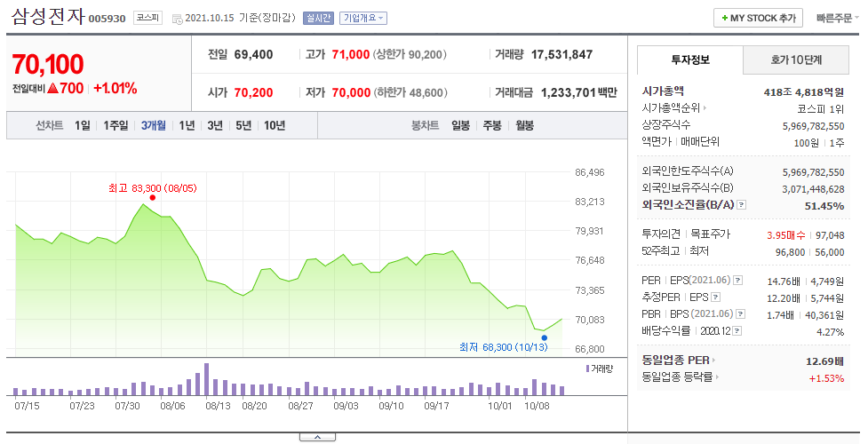This screenshot has height=444, width=868.
Task: Switch to the 투자정보 tab
Action: (x=689, y=59)
